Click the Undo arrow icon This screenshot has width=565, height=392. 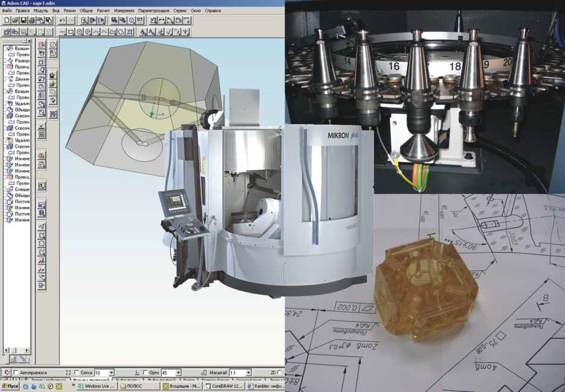point(62,21)
